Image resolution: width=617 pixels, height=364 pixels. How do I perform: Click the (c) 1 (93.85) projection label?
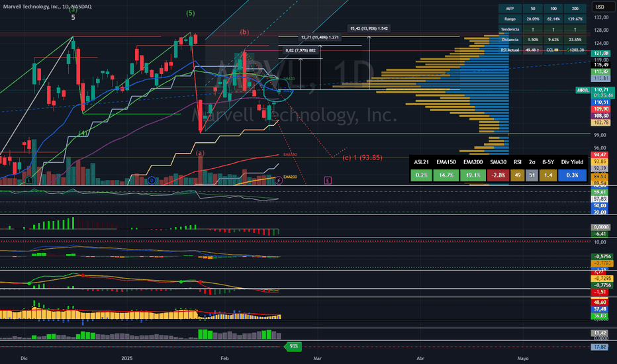click(362, 158)
